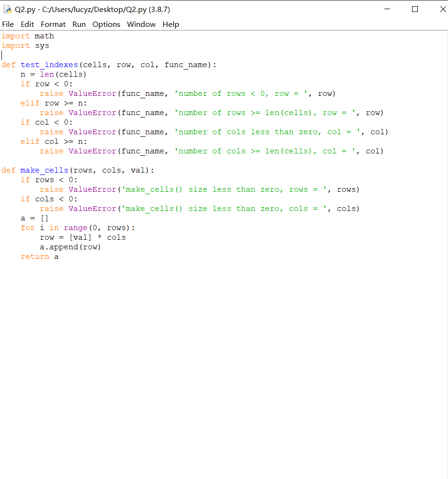Click the 'if col < 0:' line
448x479 pixels.
coord(46,122)
